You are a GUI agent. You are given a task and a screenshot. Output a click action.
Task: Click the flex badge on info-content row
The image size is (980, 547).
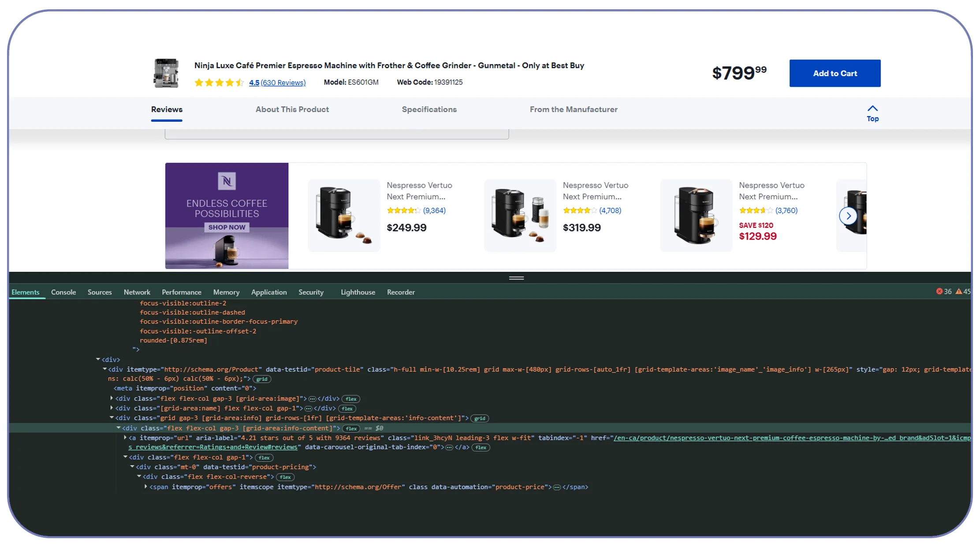(351, 428)
